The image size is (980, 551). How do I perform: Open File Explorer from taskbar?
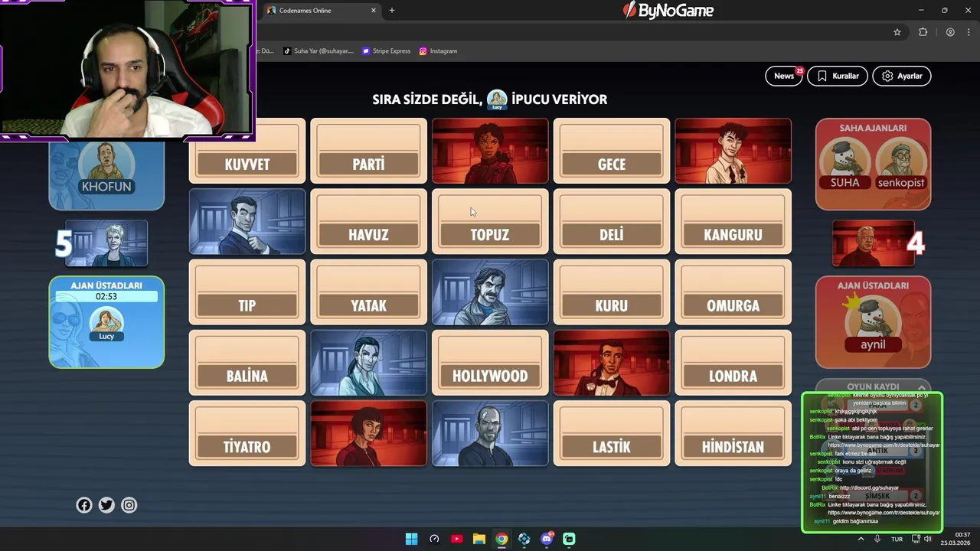tap(479, 539)
